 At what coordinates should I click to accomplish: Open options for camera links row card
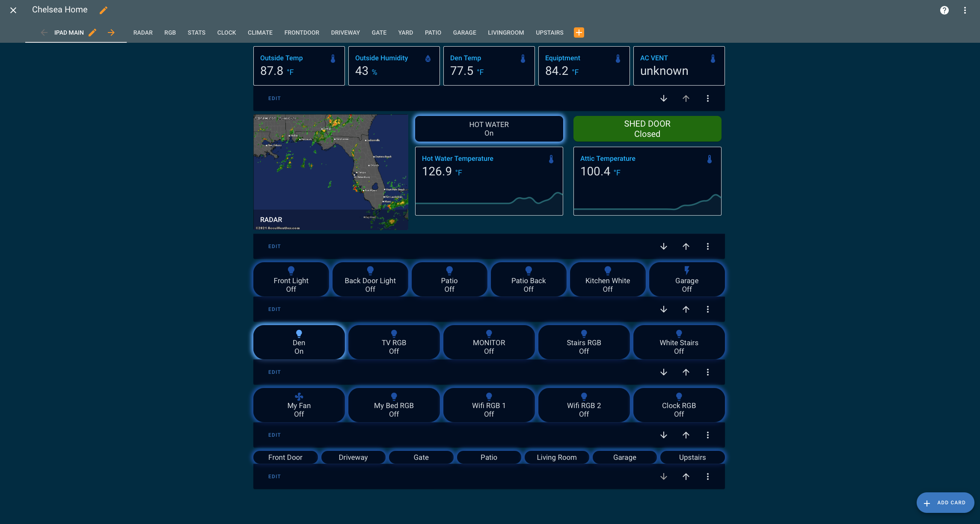707,477
